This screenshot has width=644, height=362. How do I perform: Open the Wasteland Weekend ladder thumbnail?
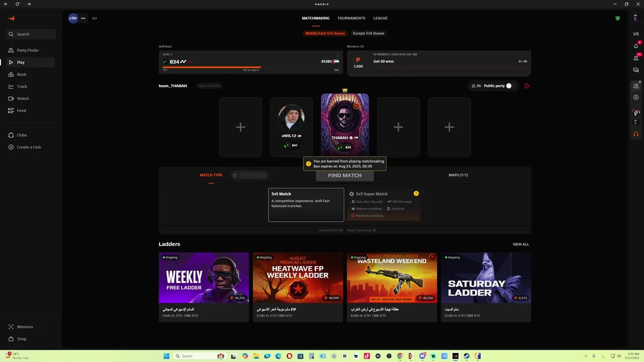click(x=392, y=278)
